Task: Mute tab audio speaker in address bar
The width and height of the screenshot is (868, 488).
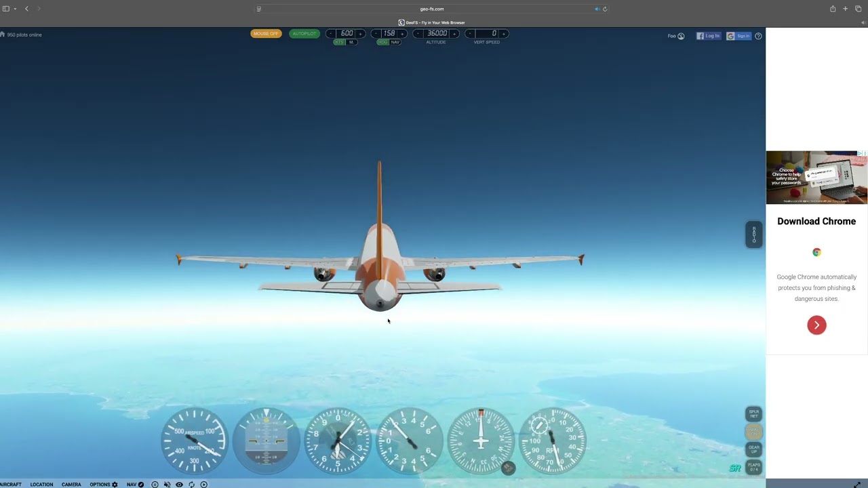Action: point(597,9)
